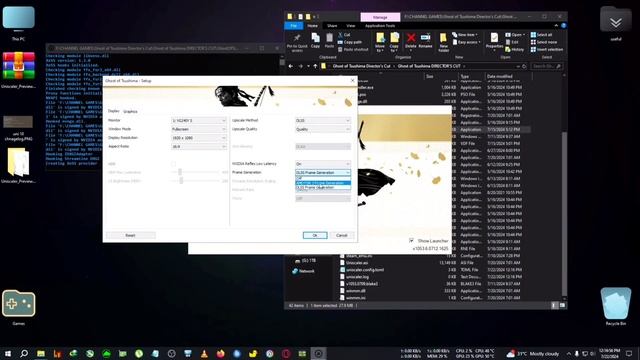The image size is (640, 360).
Task: Select the uniscaler.config.toml file
Action: click(364, 270)
